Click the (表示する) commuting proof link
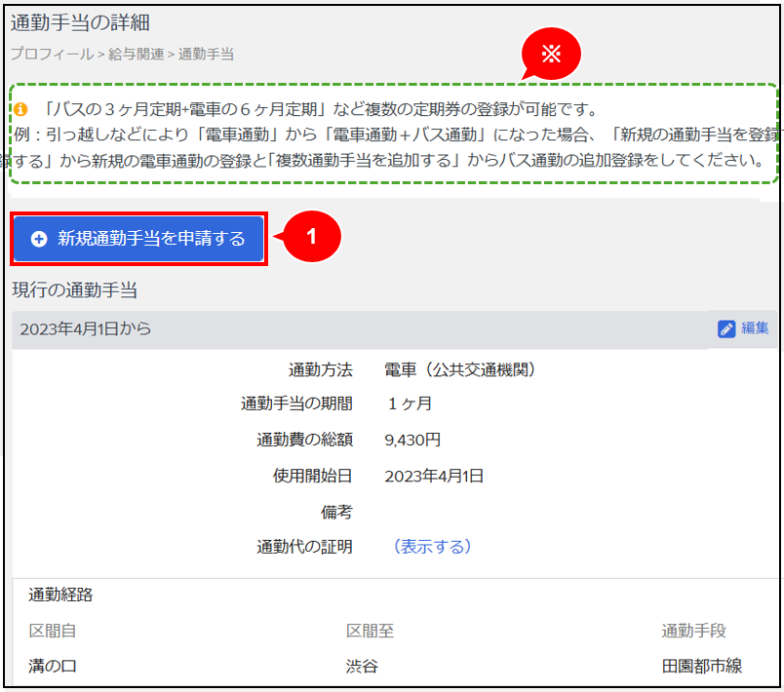 coord(431,546)
